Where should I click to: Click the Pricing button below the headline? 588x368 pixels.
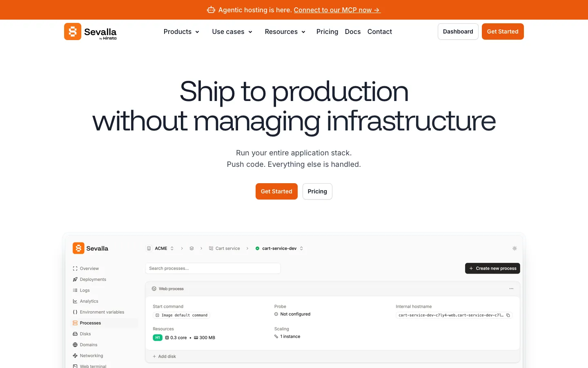point(317,191)
